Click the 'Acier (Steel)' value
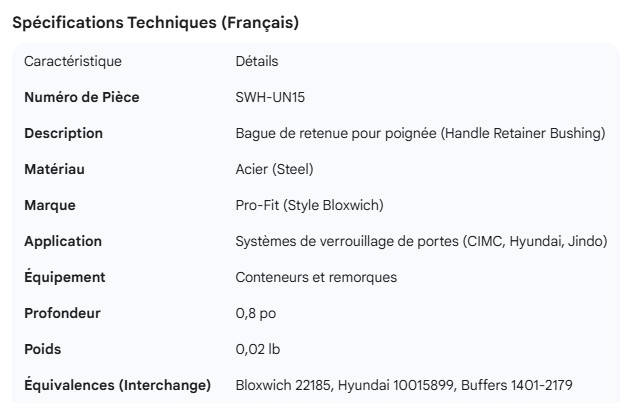The width and height of the screenshot is (632, 408). click(x=275, y=169)
